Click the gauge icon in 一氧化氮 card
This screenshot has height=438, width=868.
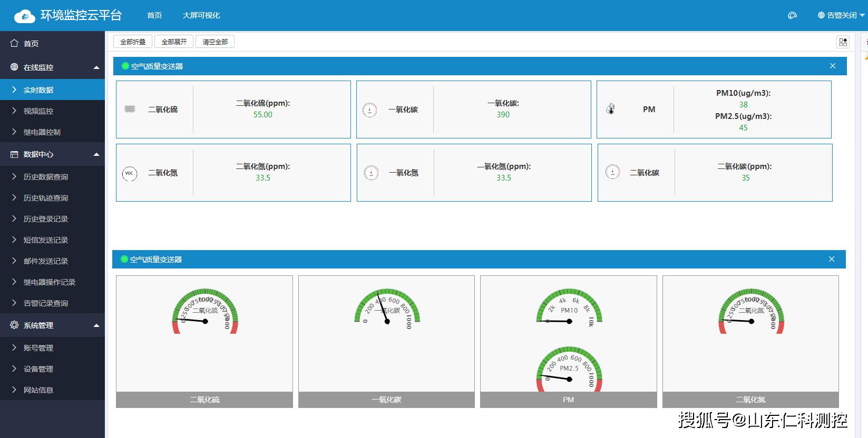371,173
